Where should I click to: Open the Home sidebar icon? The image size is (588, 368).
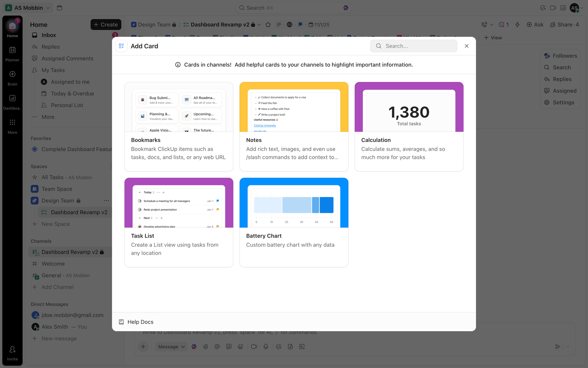(12, 29)
